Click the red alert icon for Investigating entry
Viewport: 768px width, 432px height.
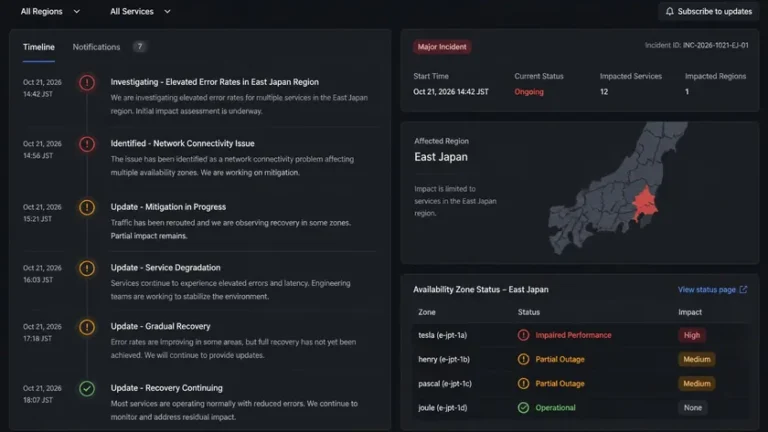pos(87,82)
